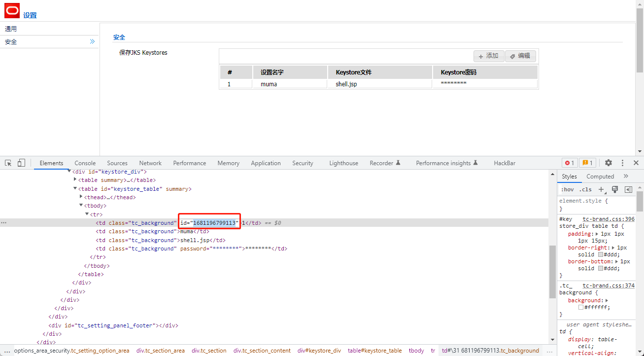This screenshot has width=644, height=356.
Task: Toggle the rendering emulations paintbrush icon
Action: pos(614,189)
